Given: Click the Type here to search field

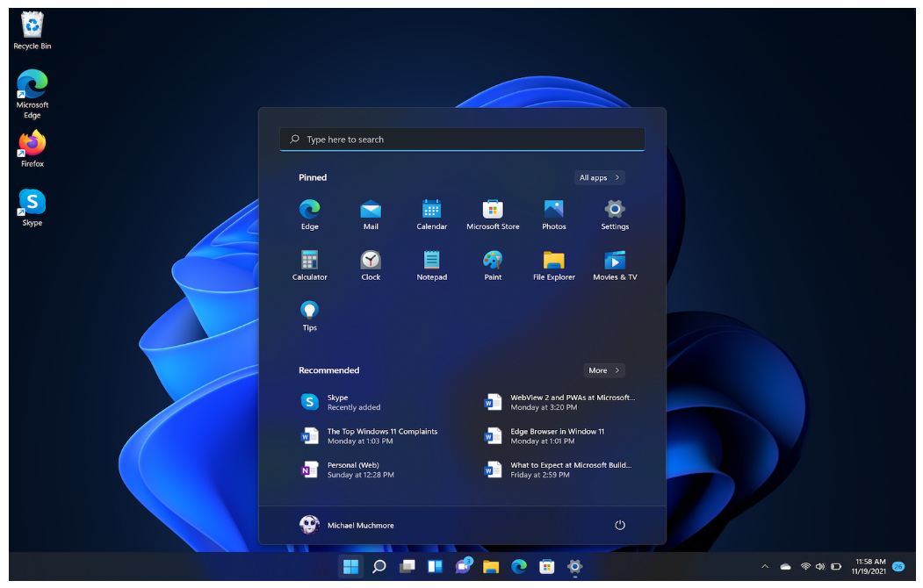Looking at the screenshot, I should pos(462,140).
